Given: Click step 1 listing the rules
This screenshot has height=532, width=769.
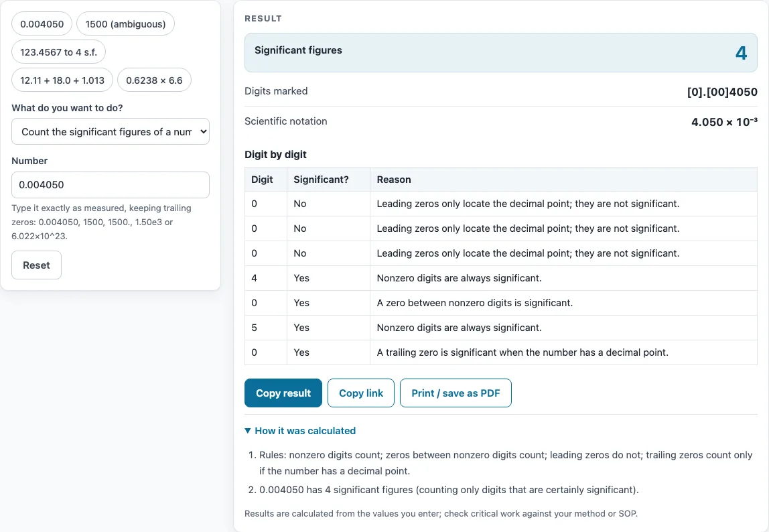Looking at the screenshot, I should pos(506,463).
